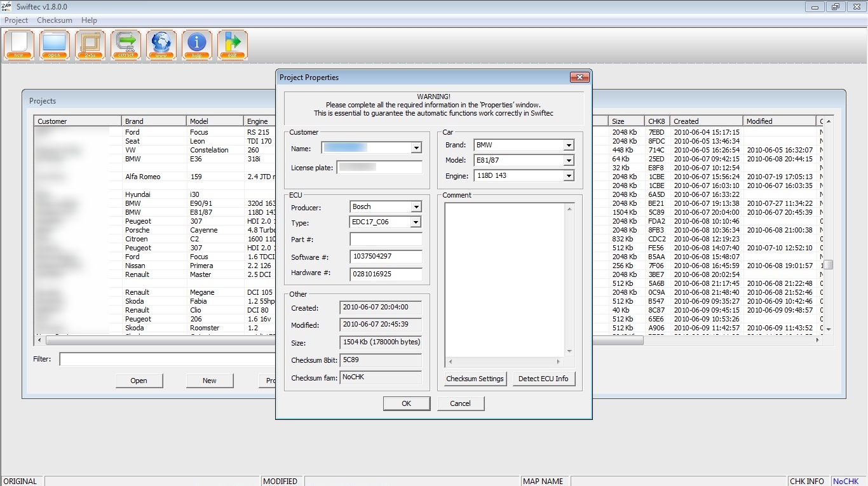Select the Alfa Romeo 159 project row

coord(154,177)
